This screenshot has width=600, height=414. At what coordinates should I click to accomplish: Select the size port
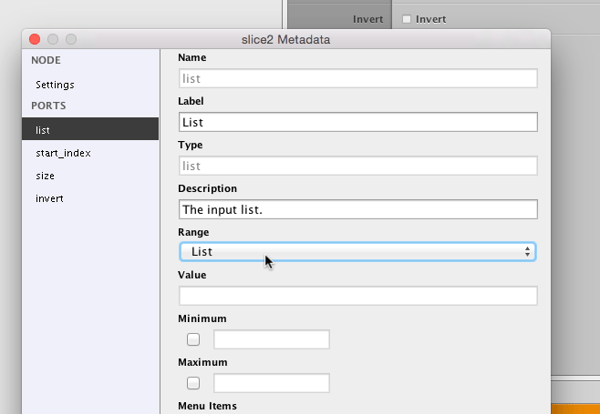[90, 176]
